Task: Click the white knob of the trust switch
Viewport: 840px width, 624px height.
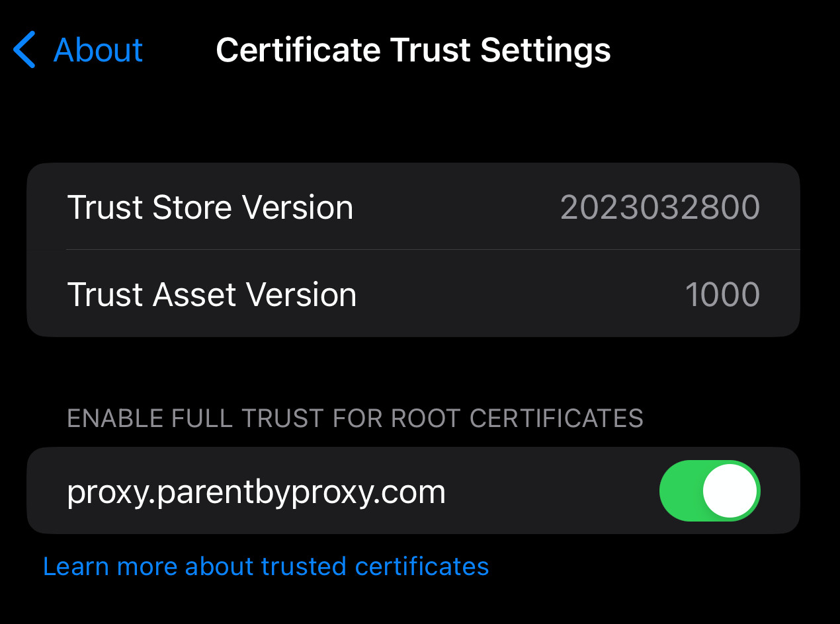Action: pyautogui.click(x=730, y=491)
